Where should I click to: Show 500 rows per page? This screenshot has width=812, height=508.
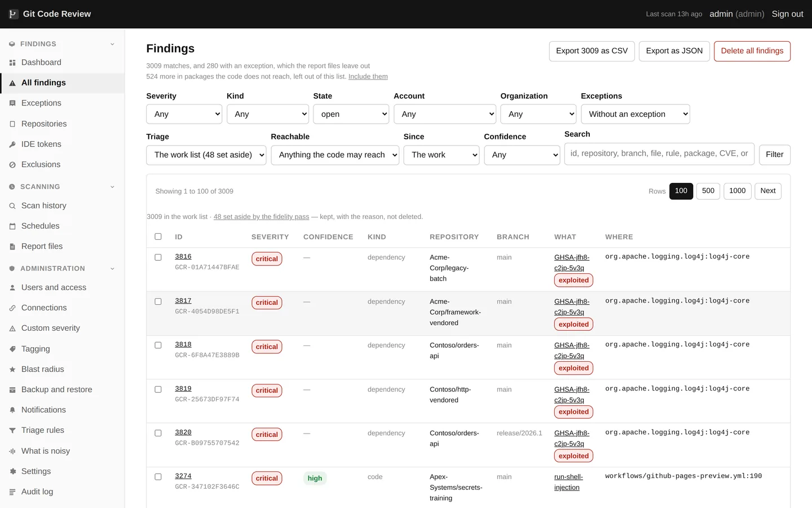(708, 191)
